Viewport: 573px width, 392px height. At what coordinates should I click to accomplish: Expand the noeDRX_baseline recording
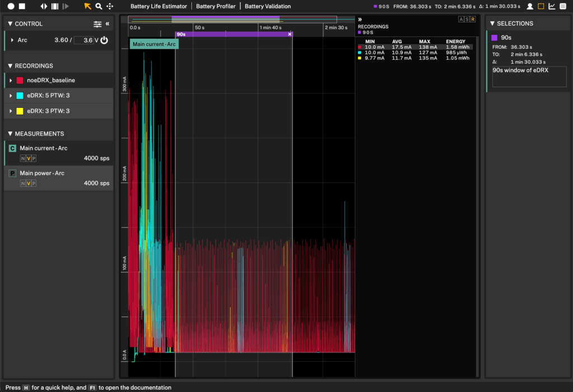(11, 81)
